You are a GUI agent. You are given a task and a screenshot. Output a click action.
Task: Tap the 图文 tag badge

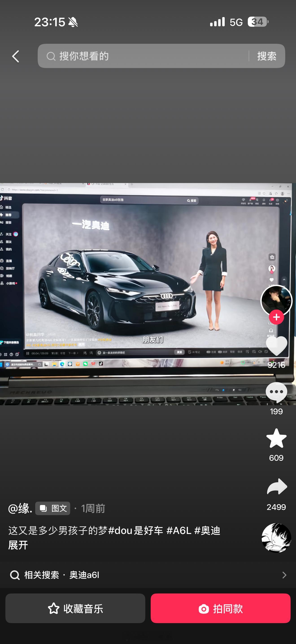pos(53,508)
